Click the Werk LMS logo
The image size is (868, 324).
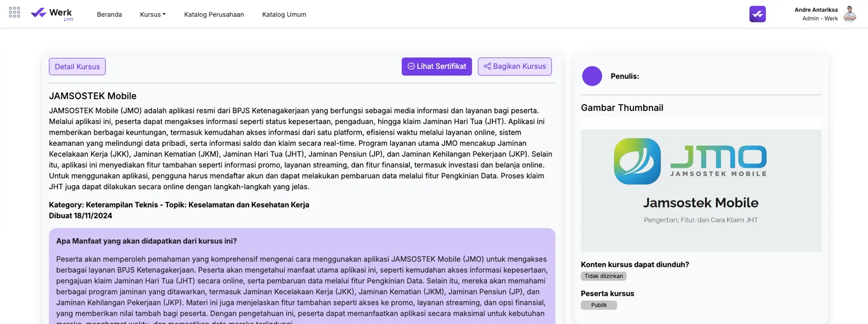click(x=52, y=14)
